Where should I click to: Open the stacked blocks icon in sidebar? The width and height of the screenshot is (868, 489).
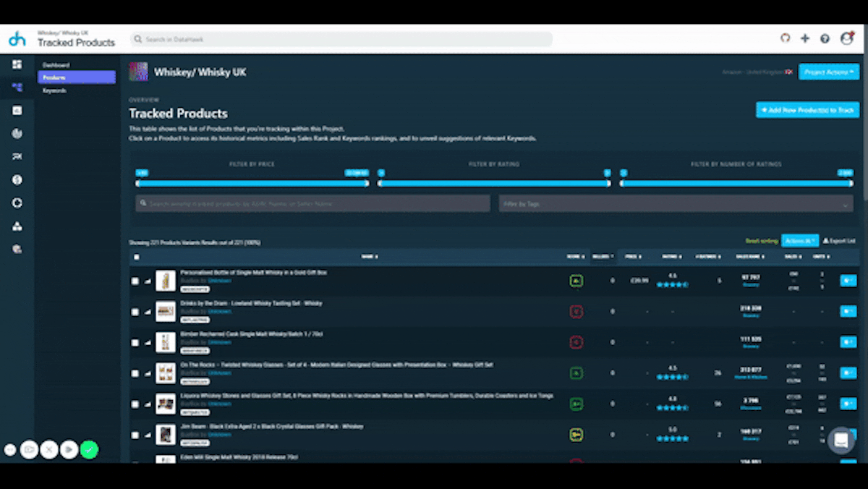[17, 226]
